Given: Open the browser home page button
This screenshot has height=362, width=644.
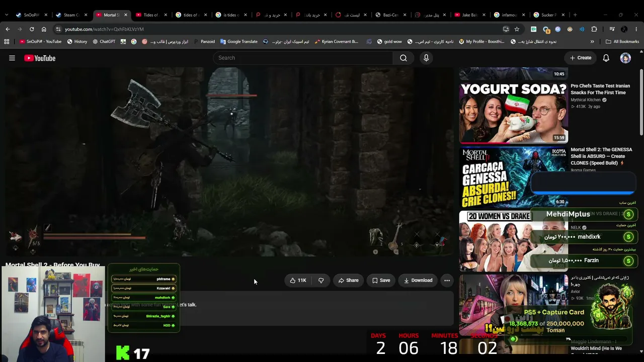Looking at the screenshot, I should 44,29.
